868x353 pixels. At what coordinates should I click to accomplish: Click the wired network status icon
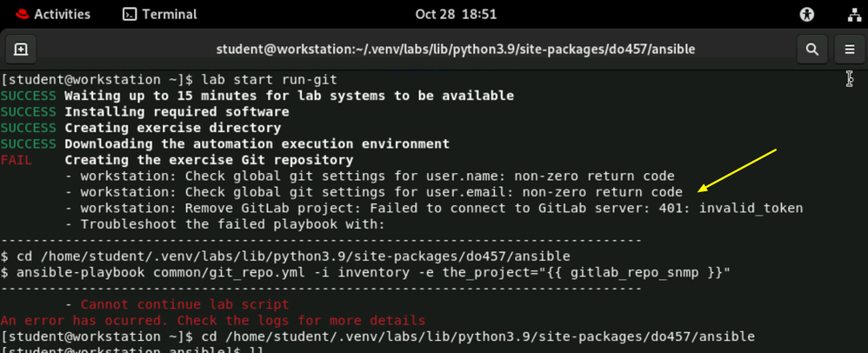[x=852, y=14]
